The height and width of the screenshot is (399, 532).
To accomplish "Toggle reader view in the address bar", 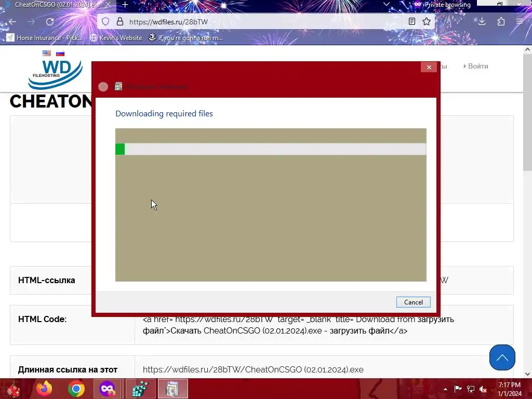I will point(412,22).
